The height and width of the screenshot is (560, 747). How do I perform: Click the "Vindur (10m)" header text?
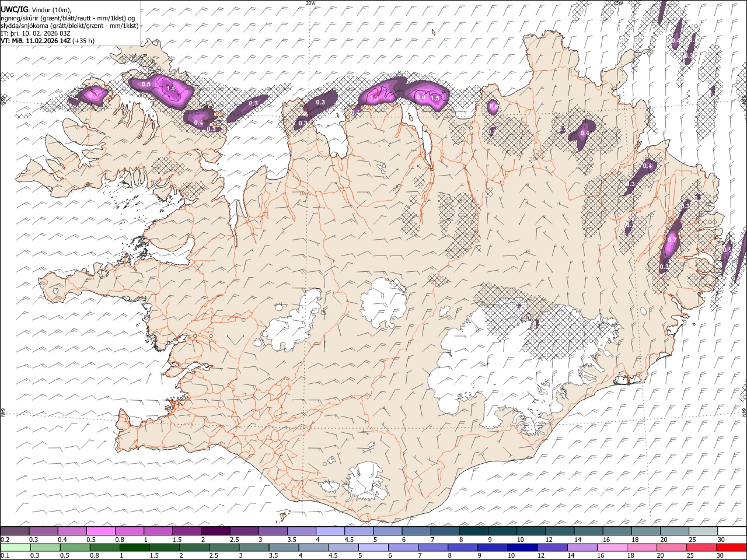coord(51,10)
